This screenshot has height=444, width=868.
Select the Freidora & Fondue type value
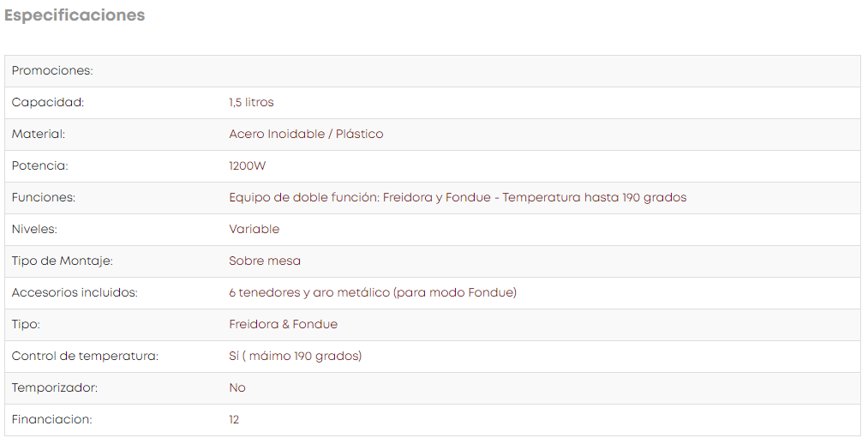283,324
